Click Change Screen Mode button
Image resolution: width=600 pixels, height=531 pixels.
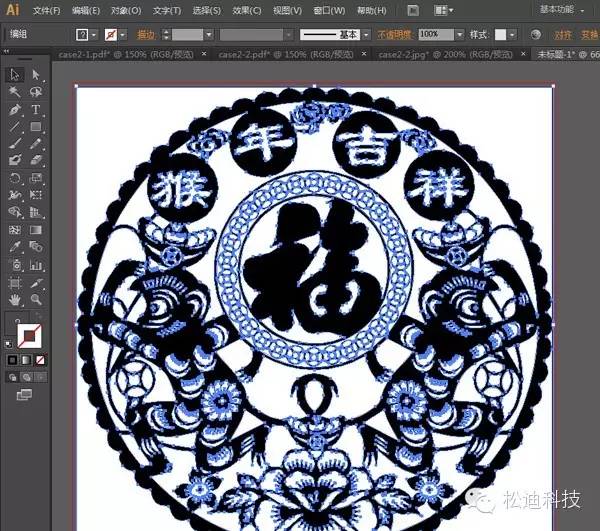pos(24,394)
